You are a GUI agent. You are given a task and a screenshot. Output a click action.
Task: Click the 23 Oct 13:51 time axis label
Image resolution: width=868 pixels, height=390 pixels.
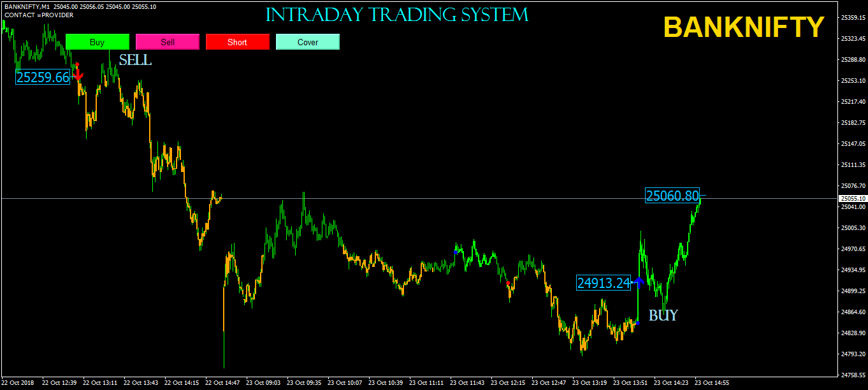click(x=630, y=383)
